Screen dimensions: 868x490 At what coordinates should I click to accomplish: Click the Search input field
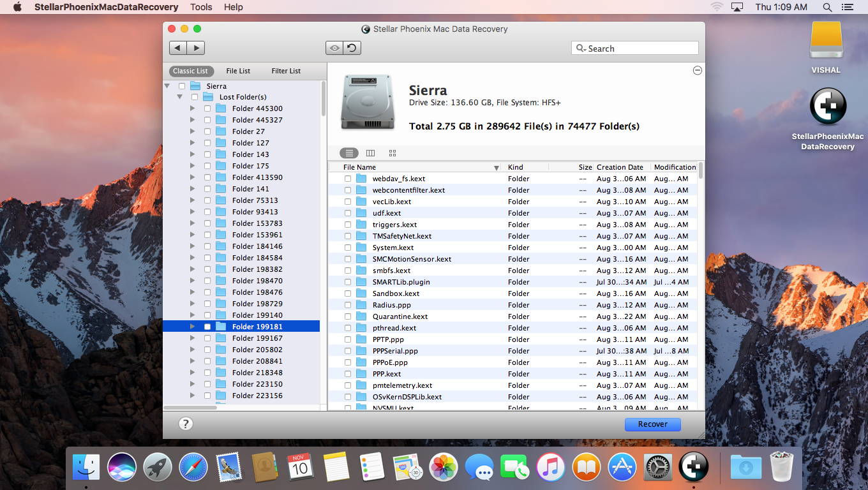pyautogui.click(x=635, y=48)
